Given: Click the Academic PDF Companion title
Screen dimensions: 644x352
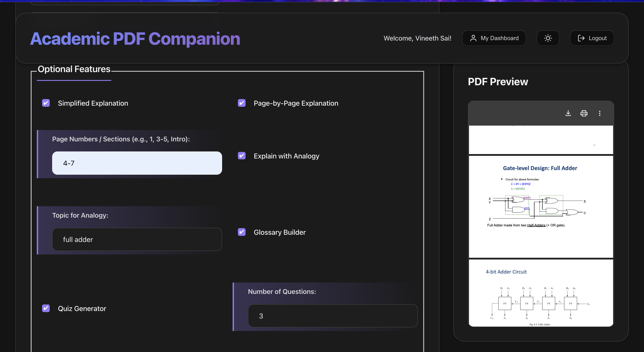Looking at the screenshot, I should pos(135,39).
